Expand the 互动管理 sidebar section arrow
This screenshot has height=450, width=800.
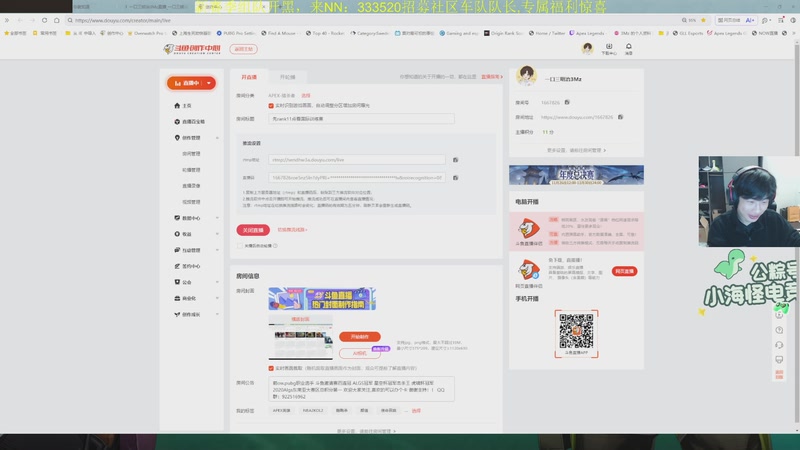[x=217, y=250]
